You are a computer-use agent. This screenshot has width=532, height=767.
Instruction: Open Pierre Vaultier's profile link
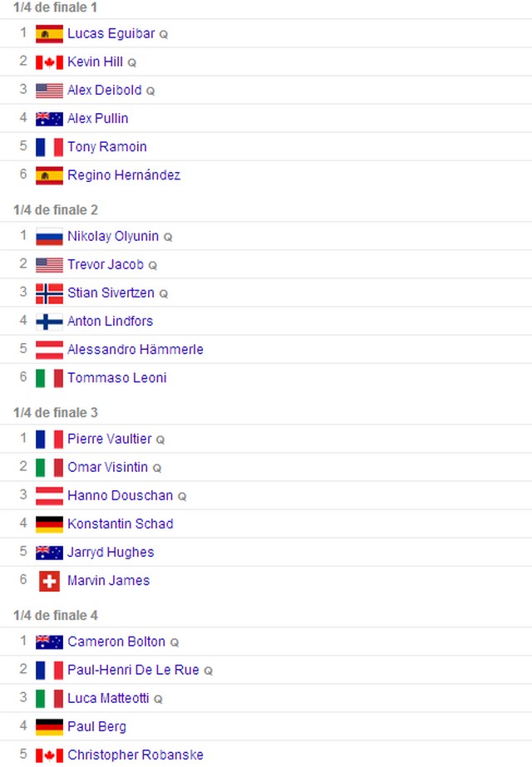point(110,439)
